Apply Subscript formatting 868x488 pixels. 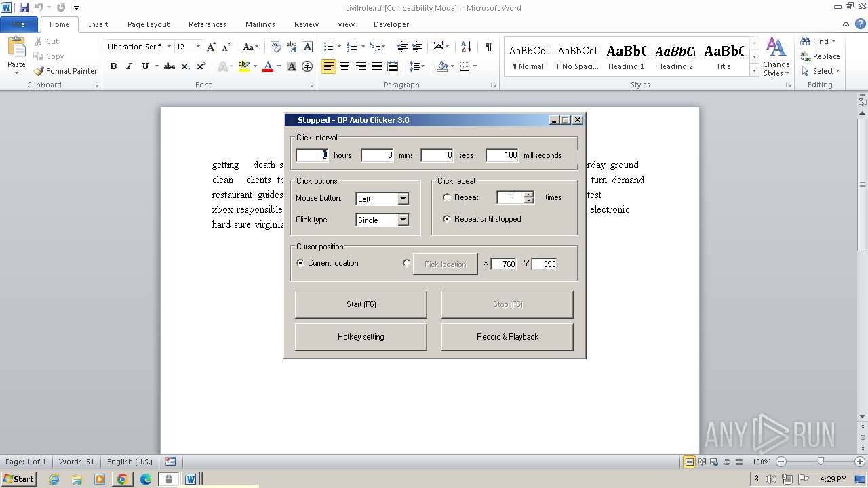coord(186,66)
